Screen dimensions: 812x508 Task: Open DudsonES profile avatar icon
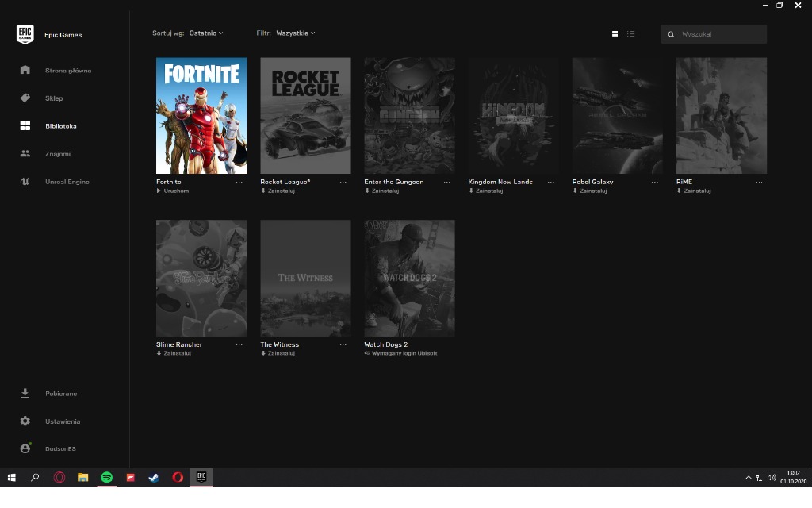point(25,448)
